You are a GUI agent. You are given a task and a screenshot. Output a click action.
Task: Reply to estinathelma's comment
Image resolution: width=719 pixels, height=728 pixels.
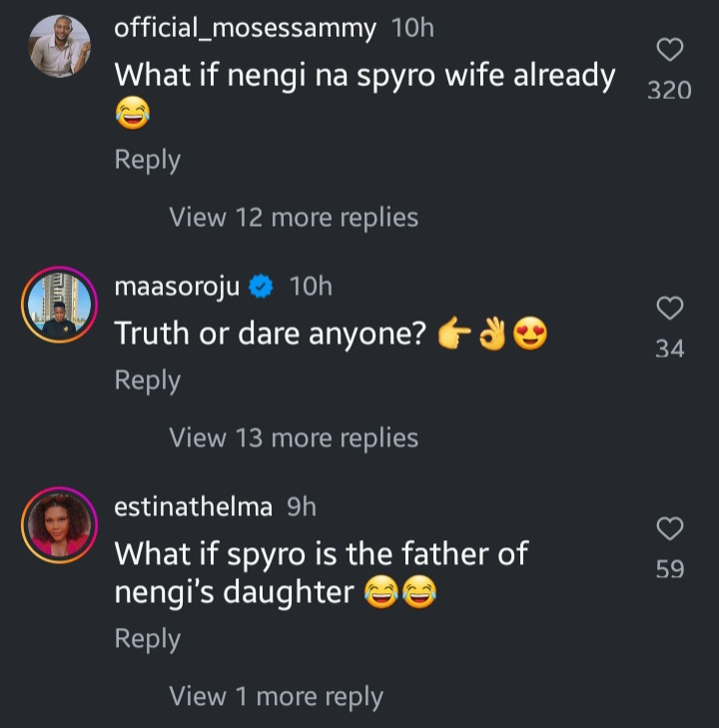click(x=147, y=639)
